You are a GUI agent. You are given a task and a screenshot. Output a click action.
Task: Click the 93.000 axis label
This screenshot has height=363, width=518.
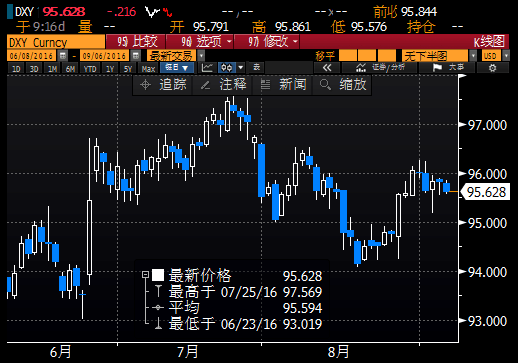487,321
